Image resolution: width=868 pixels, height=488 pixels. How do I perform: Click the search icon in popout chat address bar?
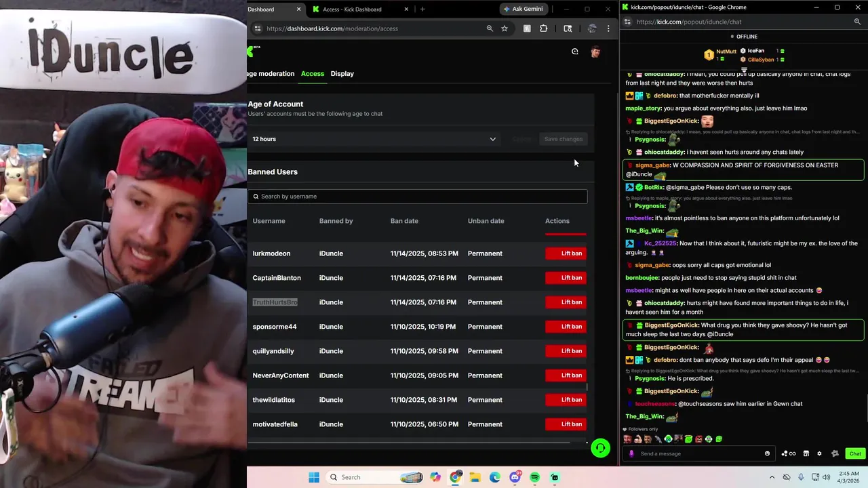coord(857,22)
